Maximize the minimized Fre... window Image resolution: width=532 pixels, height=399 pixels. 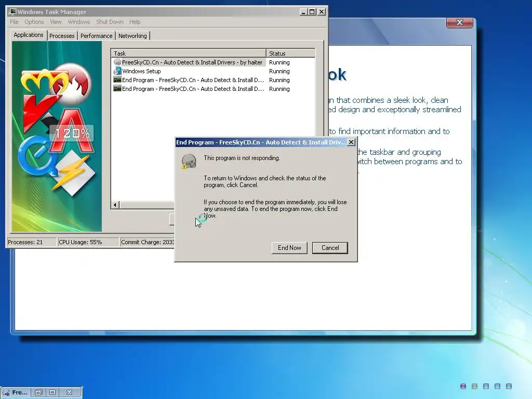[x=52, y=392]
